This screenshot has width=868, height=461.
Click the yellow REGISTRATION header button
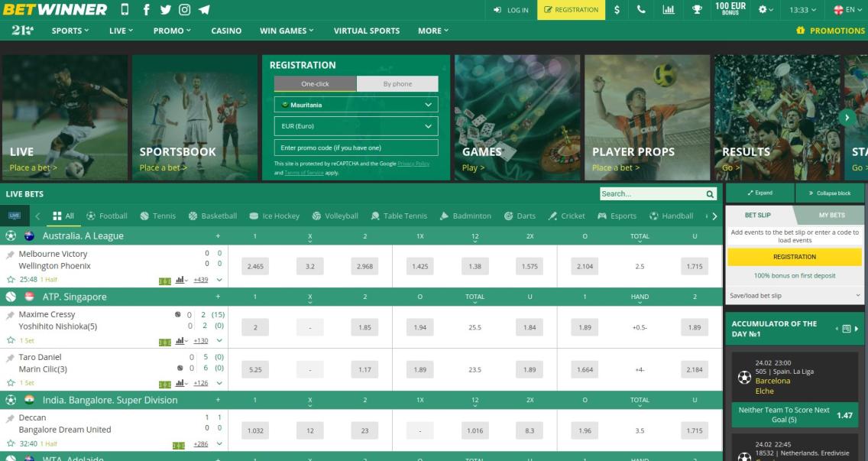[x=571, y=9]
